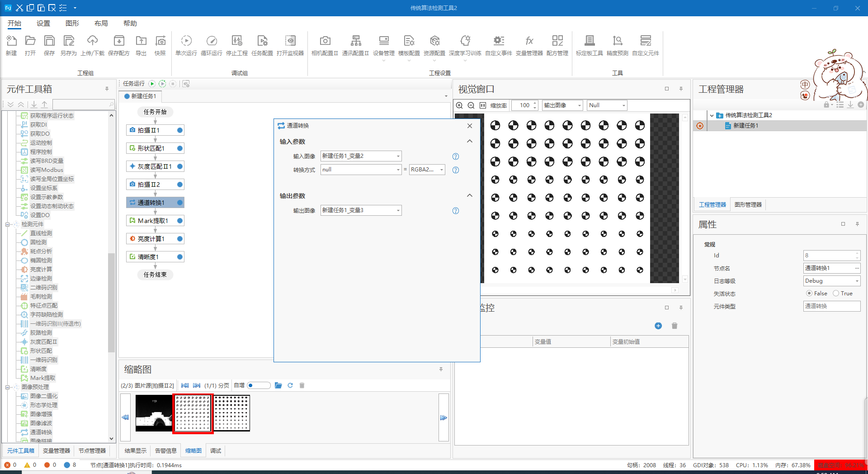This screenshot has width=868, height=474.
Task: Open 相机配置II camera configuration
Action: 325,45
